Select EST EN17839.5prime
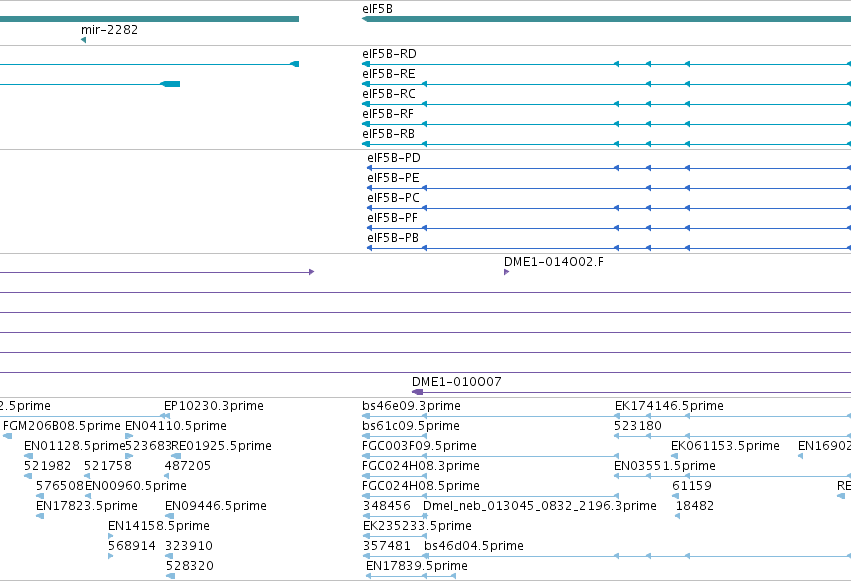Viewport: 851px width, 581px height. click(x=417, y=566)
